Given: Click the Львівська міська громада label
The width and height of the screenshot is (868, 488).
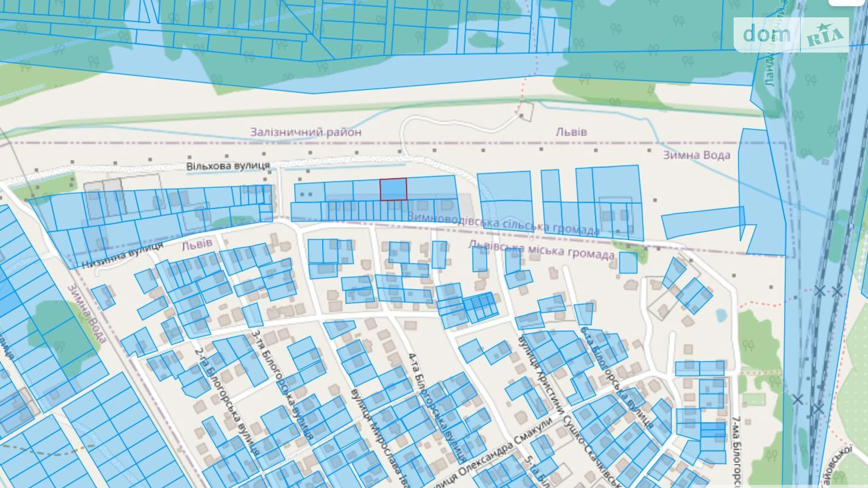Looking at the screenshot, I should pos(541,250).
